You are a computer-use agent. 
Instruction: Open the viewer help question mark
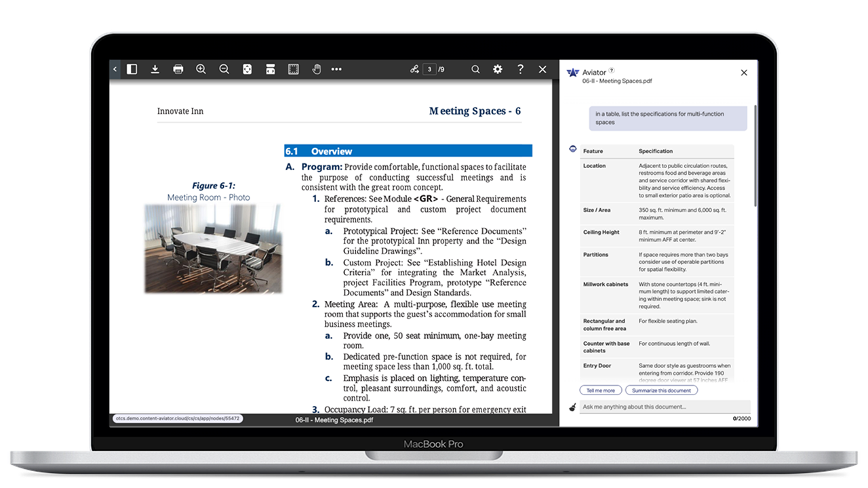click(x=520, y=69)
